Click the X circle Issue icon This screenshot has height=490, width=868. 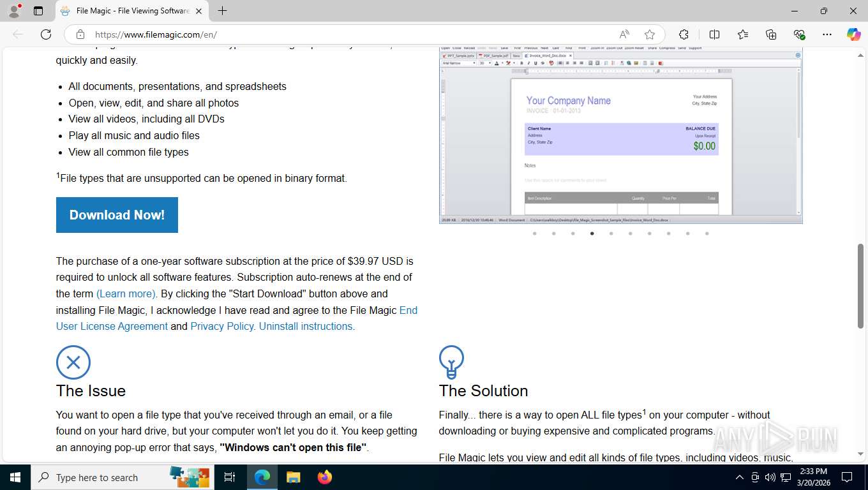pyautogui.click(x=73, y=362)
